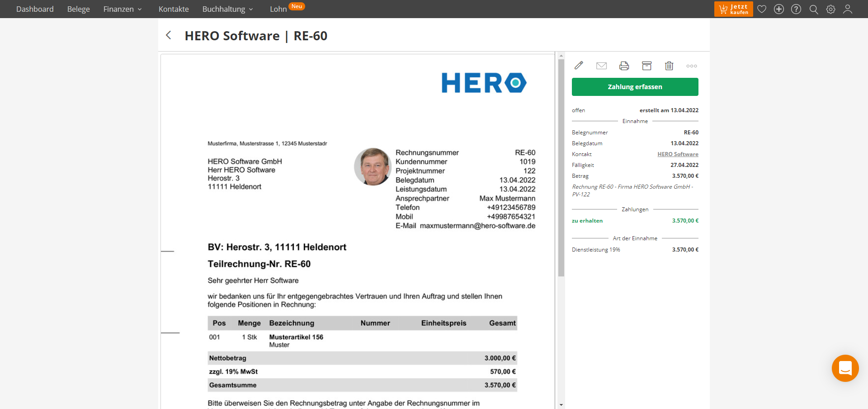The image size is (868, 409).
Task: Open help question mark icon
Action: click(796, 9)
